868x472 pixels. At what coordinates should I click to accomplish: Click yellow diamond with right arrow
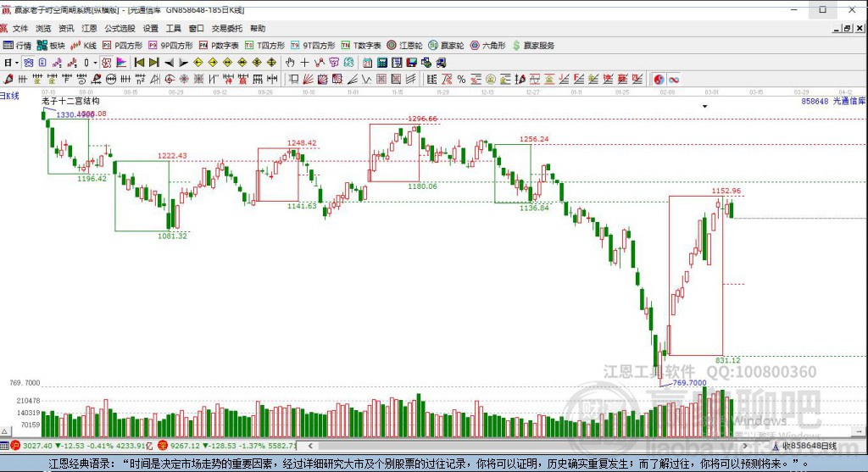tap(213, 63)
